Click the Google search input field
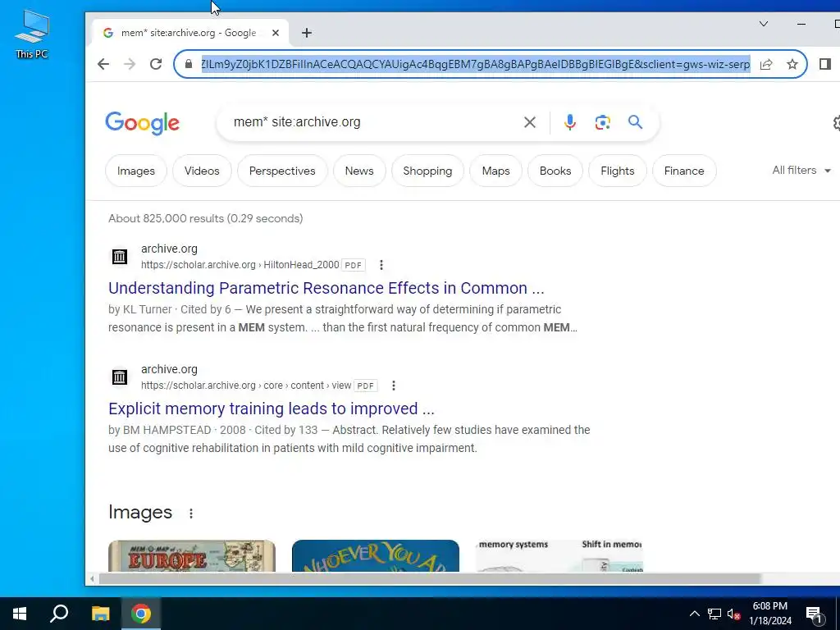This screenshot has width=840, height=630. tap(375, 122)
